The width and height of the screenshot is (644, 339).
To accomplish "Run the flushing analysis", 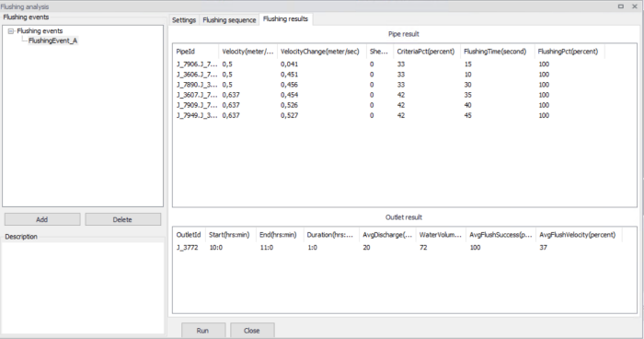I will coord(203,330).
